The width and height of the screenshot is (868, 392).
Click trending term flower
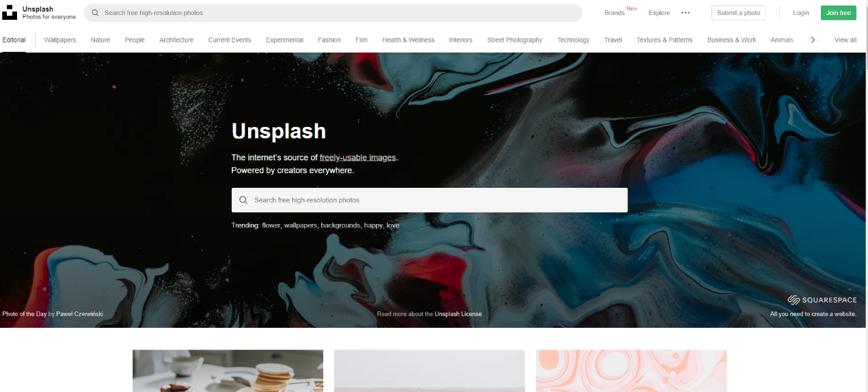271,225
